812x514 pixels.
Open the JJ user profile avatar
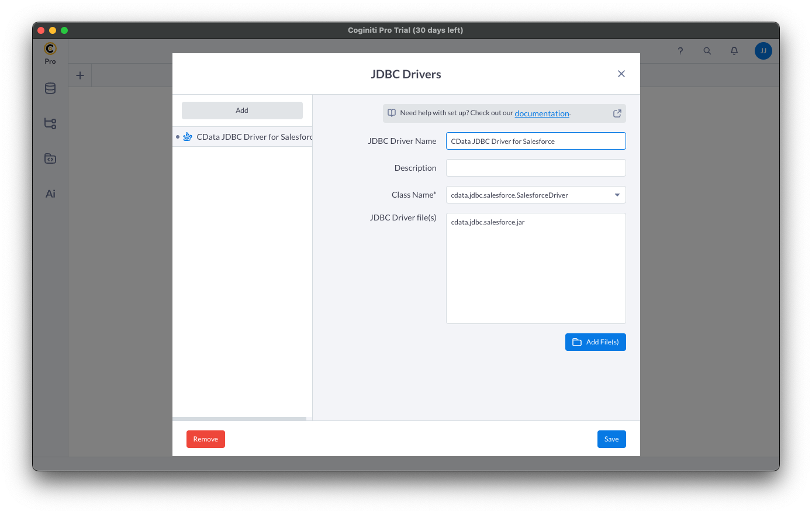click(x=763, y=51)
